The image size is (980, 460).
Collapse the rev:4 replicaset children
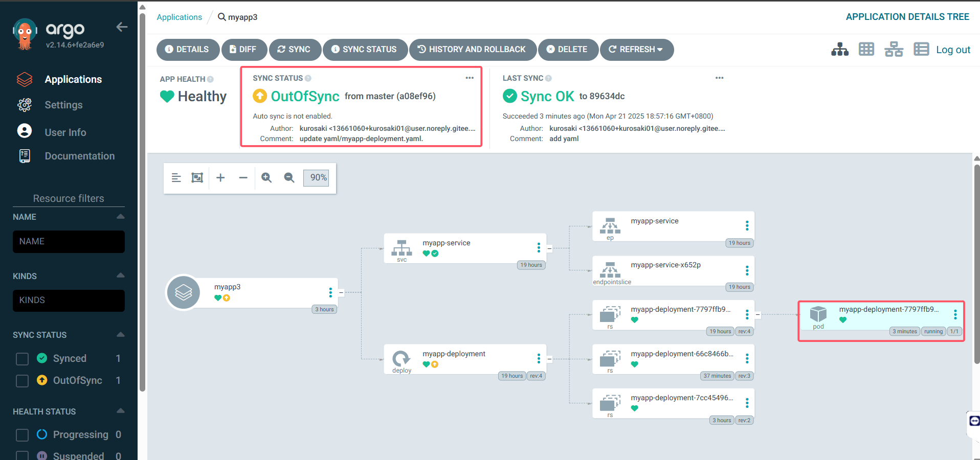click(758, 315)
